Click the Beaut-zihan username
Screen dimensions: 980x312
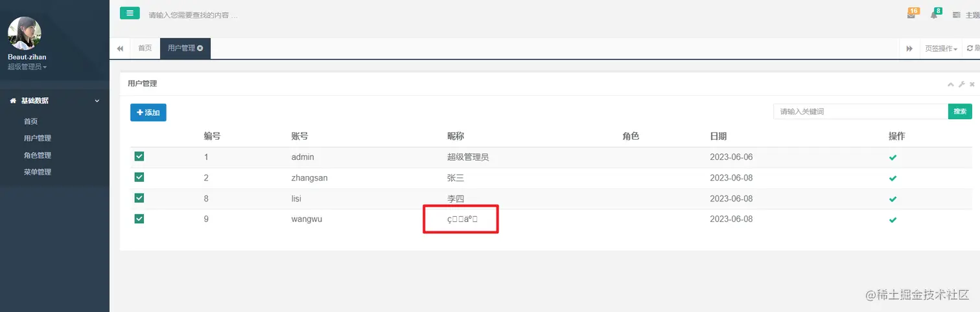tap(27, 57)
